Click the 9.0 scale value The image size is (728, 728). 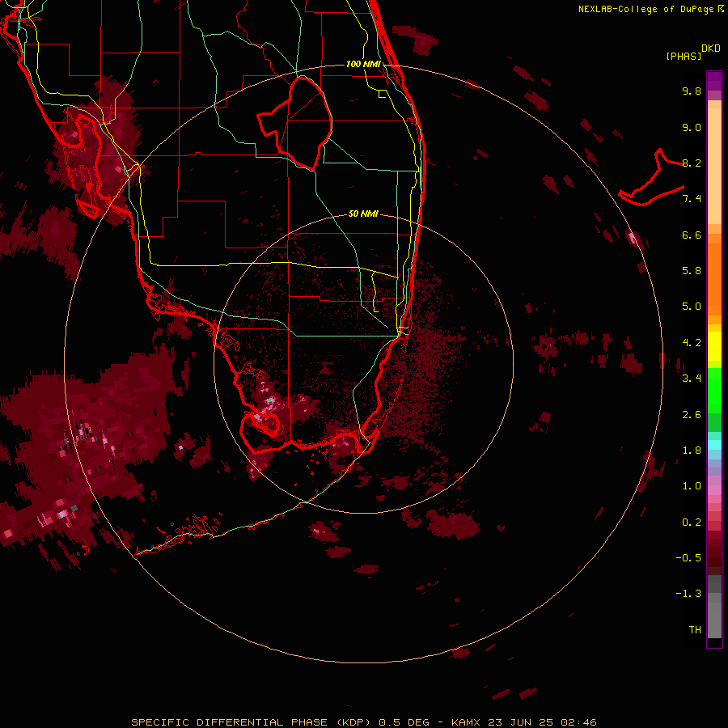(692, 127)
